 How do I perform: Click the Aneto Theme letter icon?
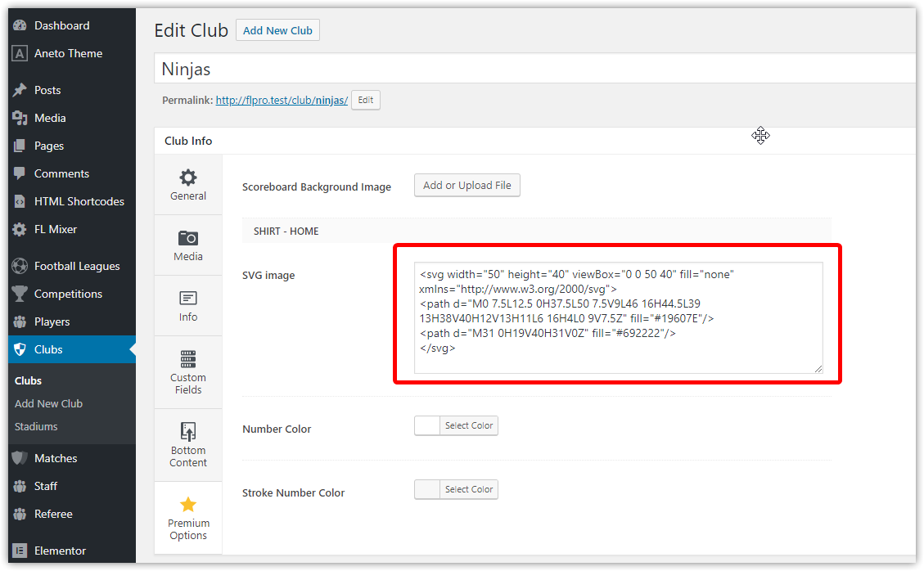tap(20, 54)
